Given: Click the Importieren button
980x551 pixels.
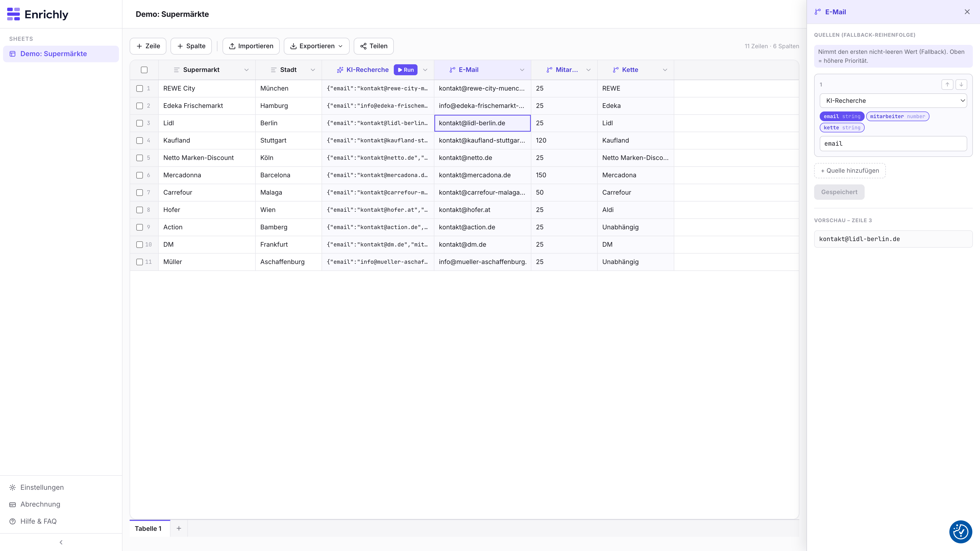Looking at the screenshot, I should [251, 46].
